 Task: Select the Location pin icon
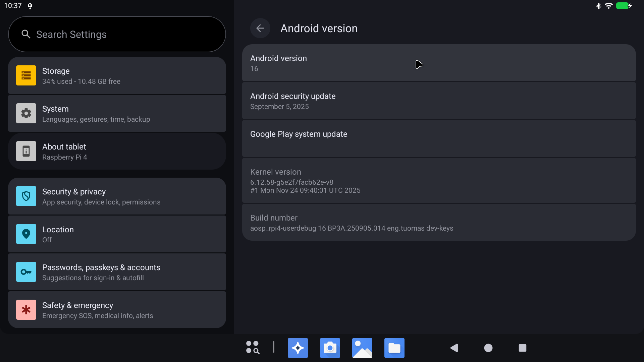pos(26,234)
